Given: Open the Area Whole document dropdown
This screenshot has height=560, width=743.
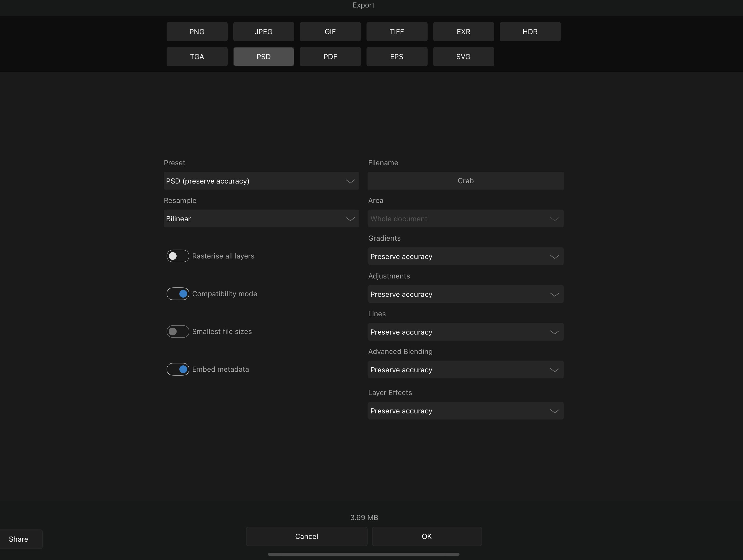Looking at the screenshot, I should [x=466, y=219].
